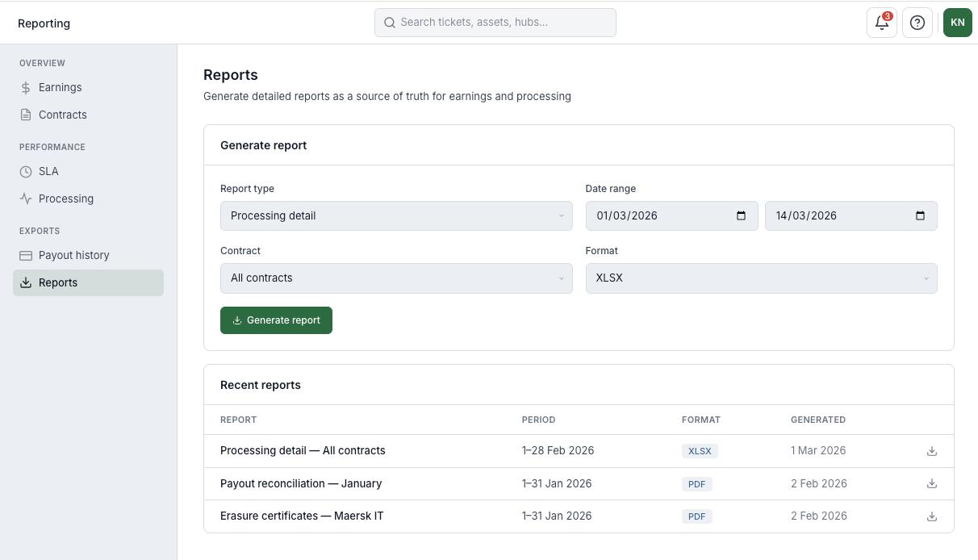
Task: Download the Payout reconciliation January report
Action: click(x=932, y=483)
